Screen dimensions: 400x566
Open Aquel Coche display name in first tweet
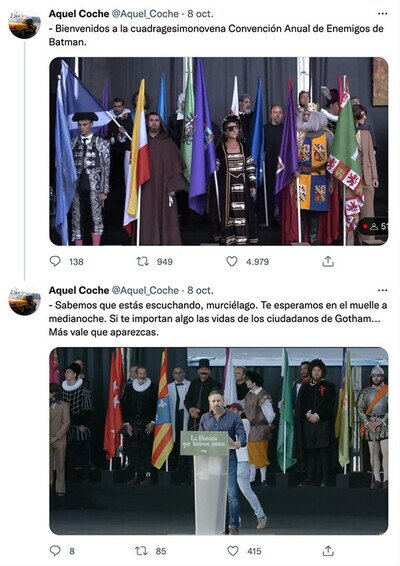pyautogui.click(x=79, y=14)
